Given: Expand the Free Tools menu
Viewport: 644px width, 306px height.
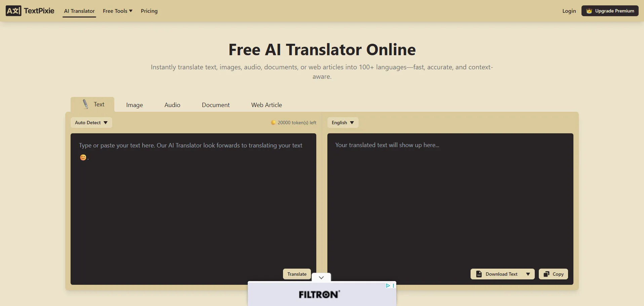Looking at the screenshot, I should 117,11.
